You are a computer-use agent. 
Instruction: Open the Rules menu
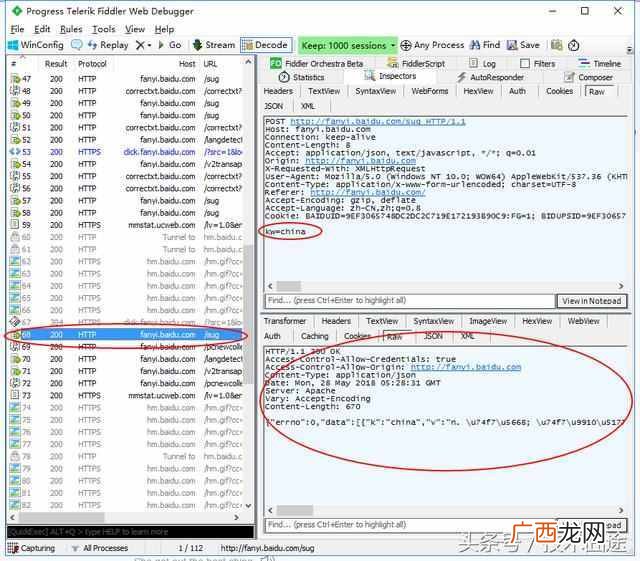pyautogui.click(x=71, y=29)
